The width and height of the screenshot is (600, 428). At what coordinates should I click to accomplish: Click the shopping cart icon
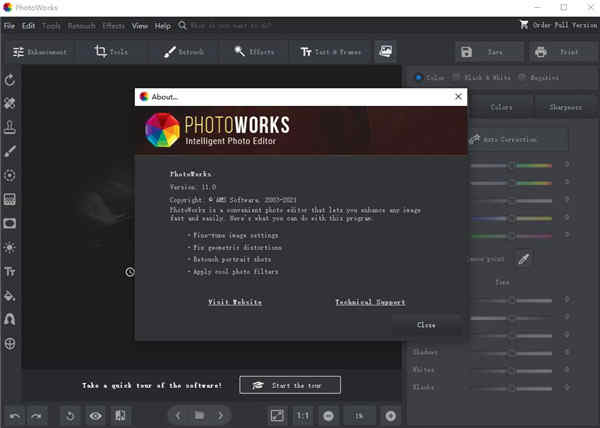click(x=524, y=25)
